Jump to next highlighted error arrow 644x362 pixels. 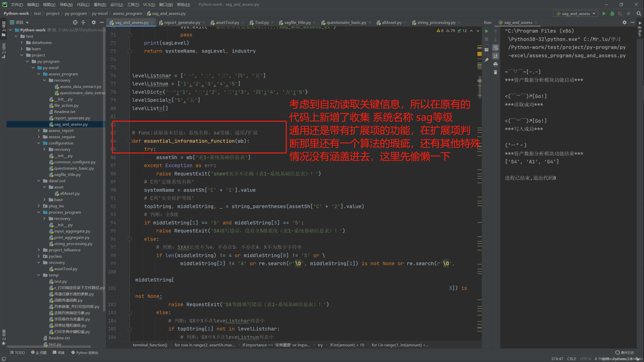click(478, 31)
